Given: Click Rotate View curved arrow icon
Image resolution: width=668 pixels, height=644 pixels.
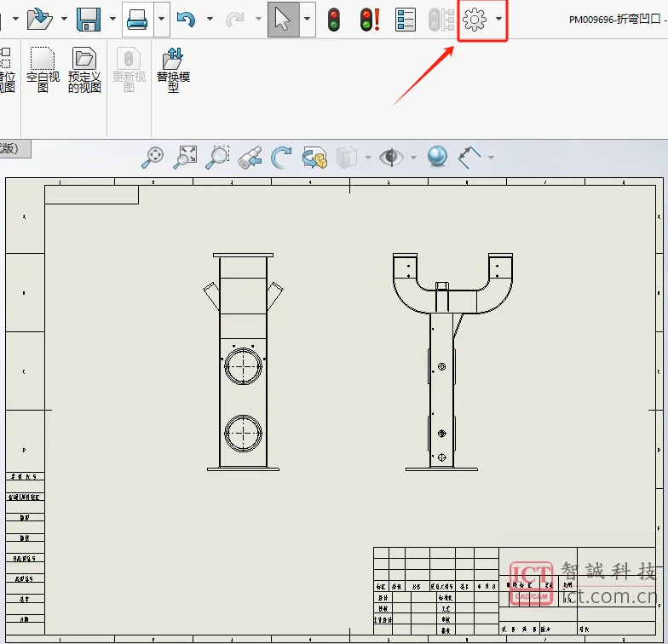Looking at the screenshot, I should pyautogui.click(x=281, y=158).
